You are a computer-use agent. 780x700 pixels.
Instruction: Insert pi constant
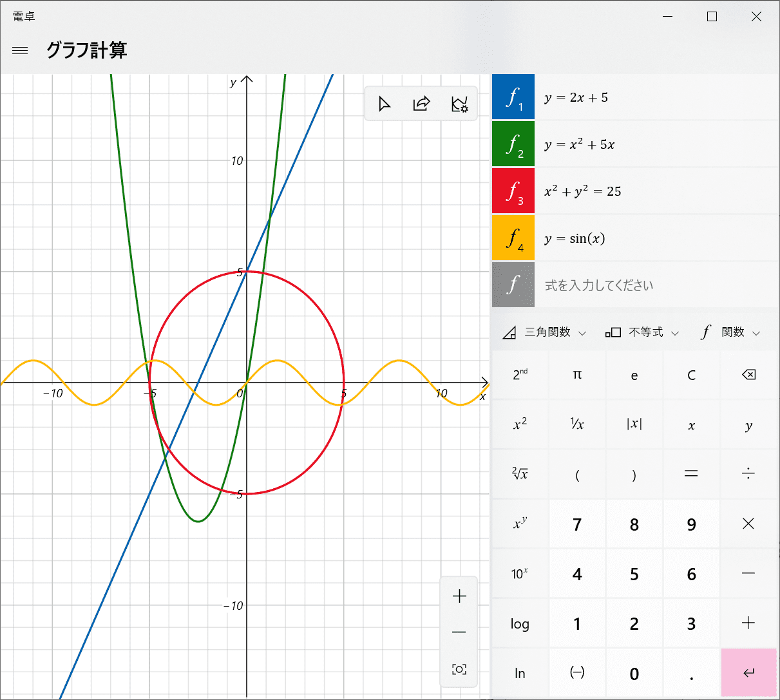(x=577, y=375)
